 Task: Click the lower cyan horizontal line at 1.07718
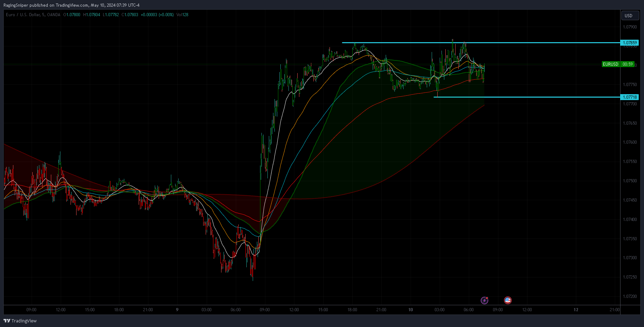tap(526, 97)
